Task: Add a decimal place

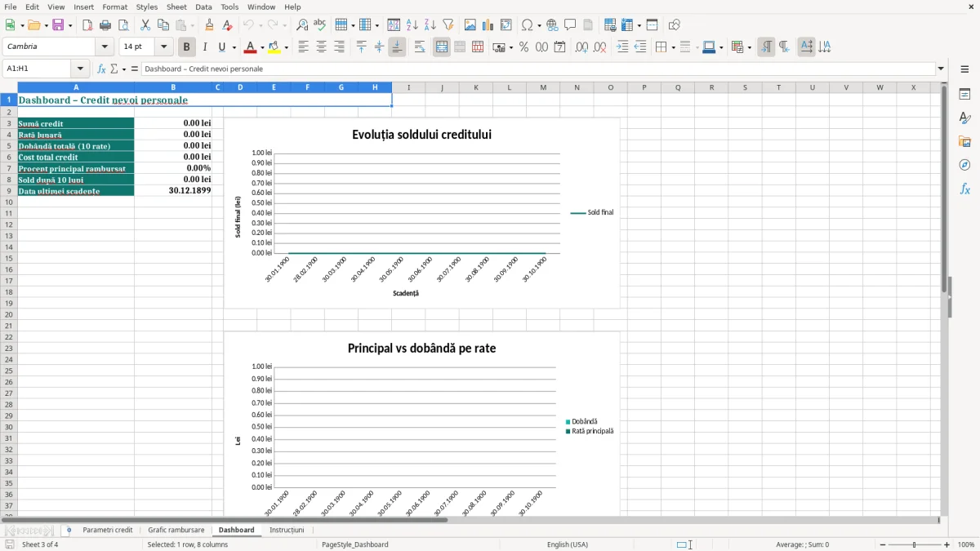Action: 582,47
